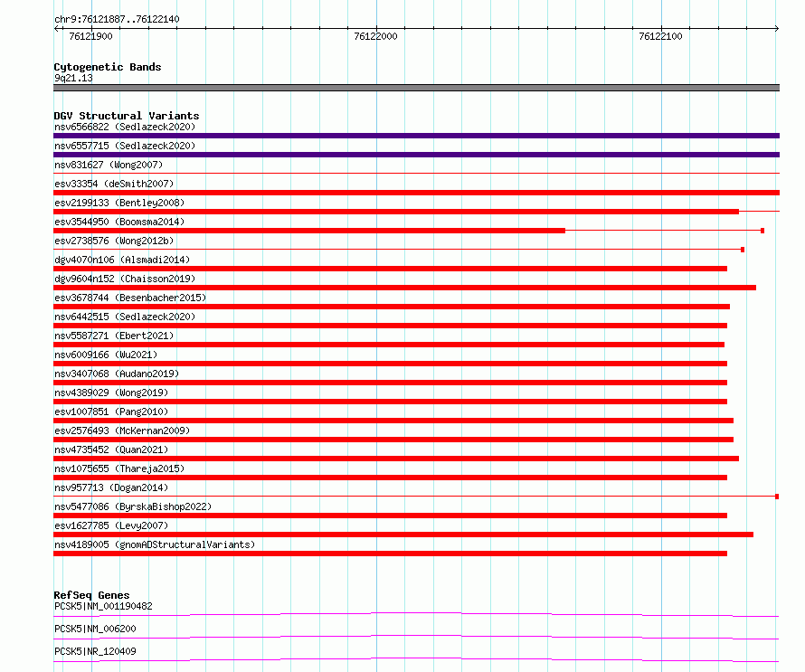805x672 pixels.
Task: Open variant nsv4389029 (Wong2019)
Action: click(x=111, y=393)
